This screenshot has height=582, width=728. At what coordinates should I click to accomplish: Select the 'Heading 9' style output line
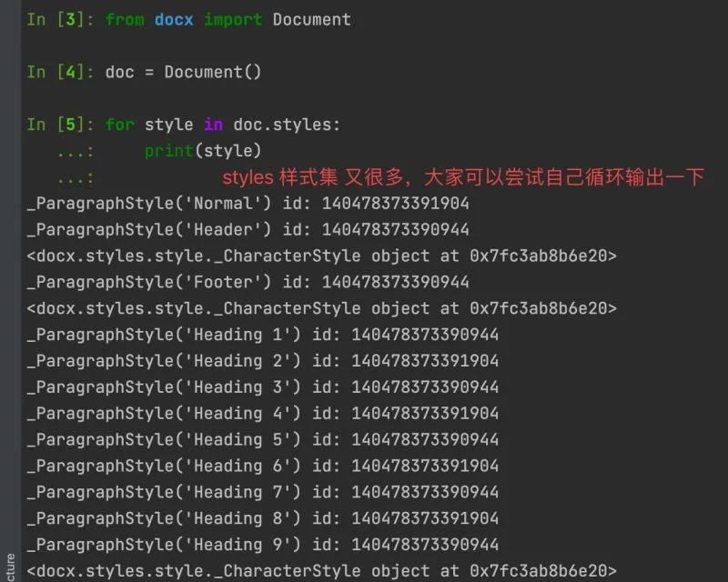(x=263, y=545)
